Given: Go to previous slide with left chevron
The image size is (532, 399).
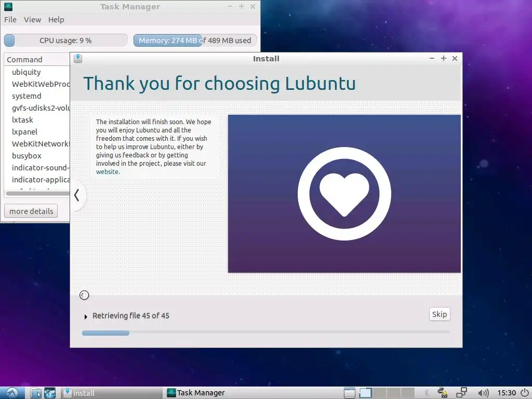Looking at the screenshot, I should click(77, 195).
